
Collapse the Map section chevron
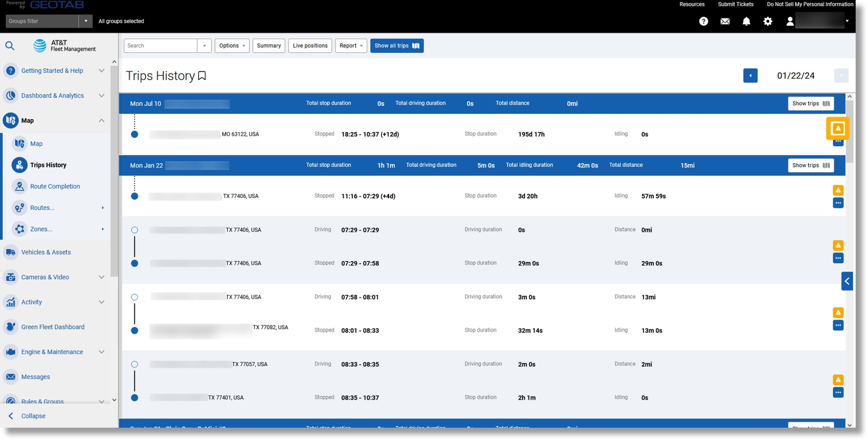click(101, 121)
